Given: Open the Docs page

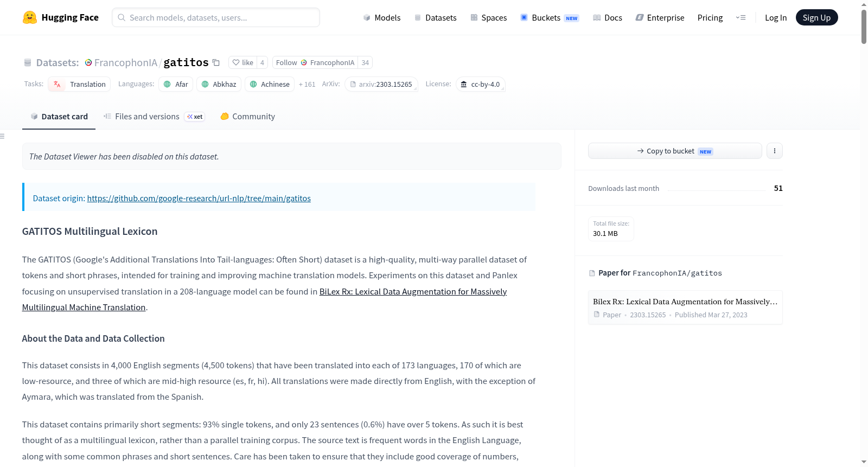Looking at the screenshot, I should click(x=608, y=17).
